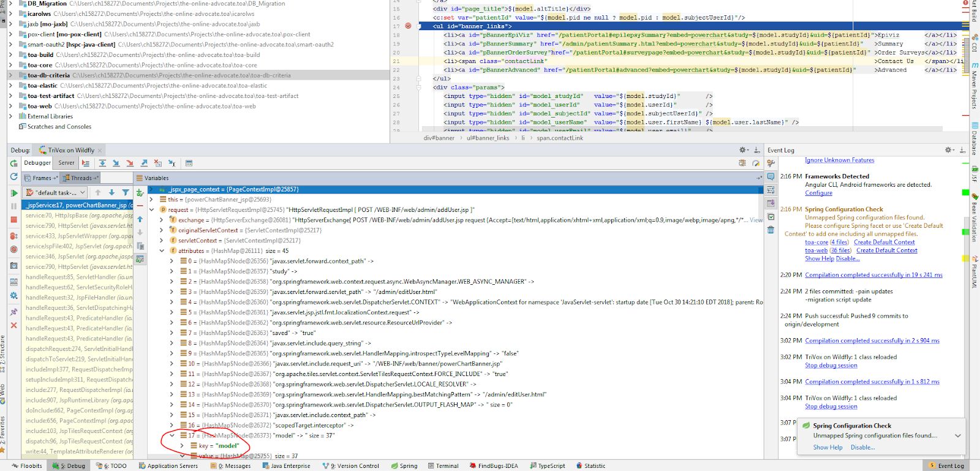Expand the key = "model" node
Viewport: 980px width, 471px height.
(x=183, y=446)
